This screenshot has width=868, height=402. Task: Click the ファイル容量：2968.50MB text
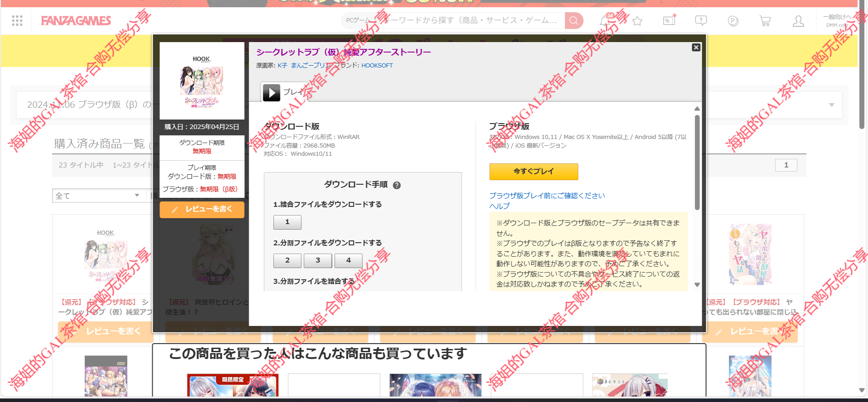tap(299, 145)
